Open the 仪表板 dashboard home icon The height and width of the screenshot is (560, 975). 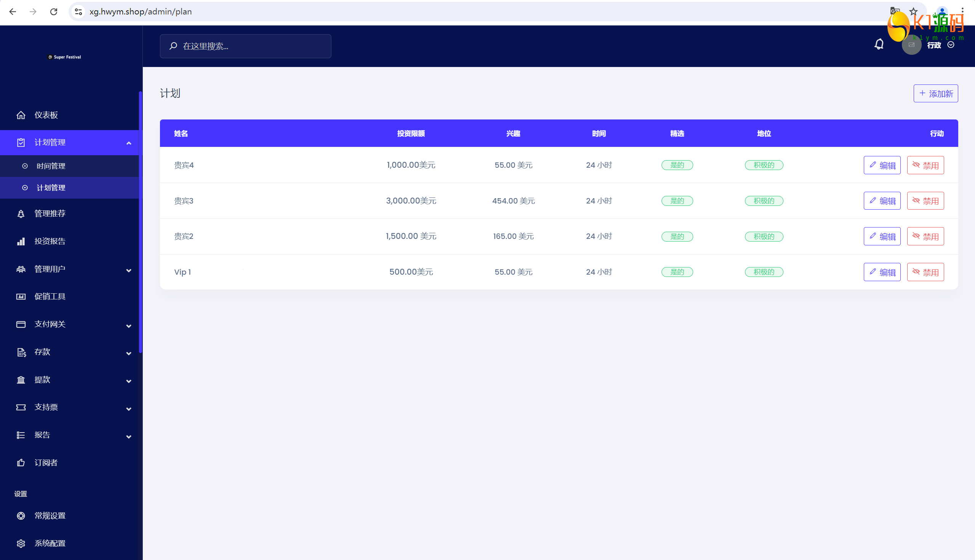(21, 115)
